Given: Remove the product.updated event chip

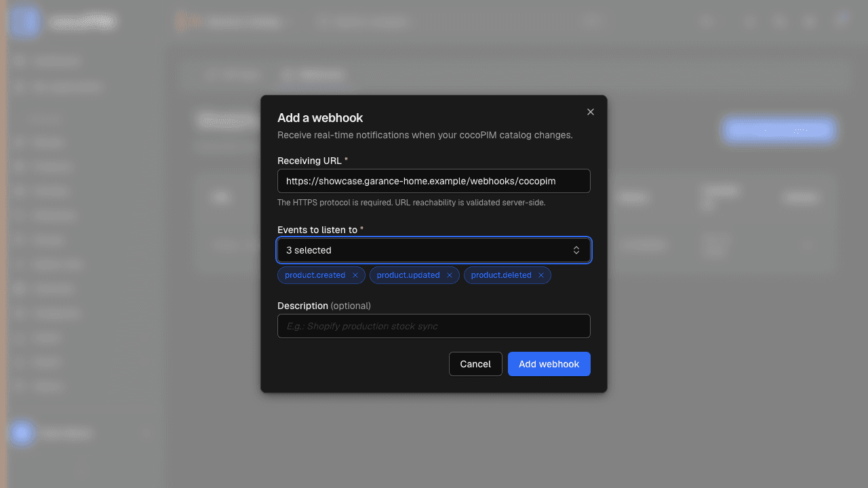Looking at the screenshot, I should coord(450,275).
